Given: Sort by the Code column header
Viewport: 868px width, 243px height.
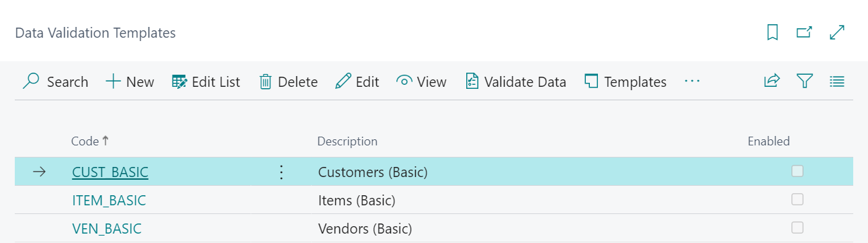Looking at the screenshot, I should pyautogui.click(x=90, y=141).
